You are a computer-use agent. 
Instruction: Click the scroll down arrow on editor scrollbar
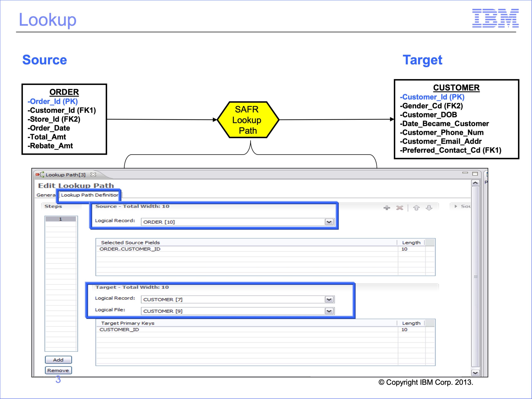475,373
